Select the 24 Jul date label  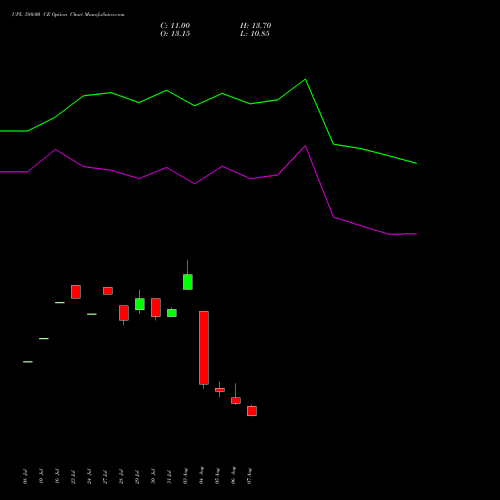[89, 476]
